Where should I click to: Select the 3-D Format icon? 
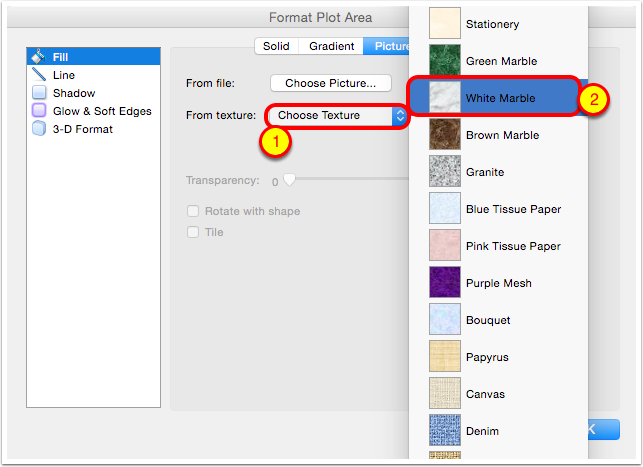39,129
